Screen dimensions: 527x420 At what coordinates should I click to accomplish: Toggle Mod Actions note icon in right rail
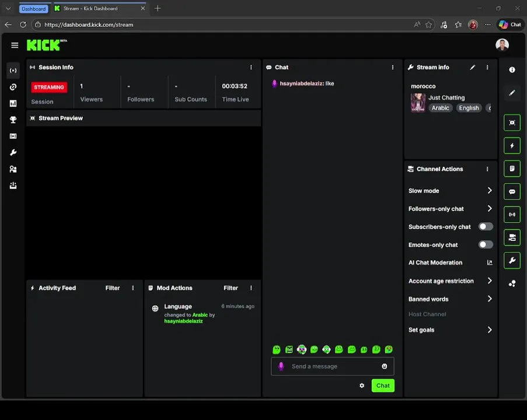pos(512,169)
